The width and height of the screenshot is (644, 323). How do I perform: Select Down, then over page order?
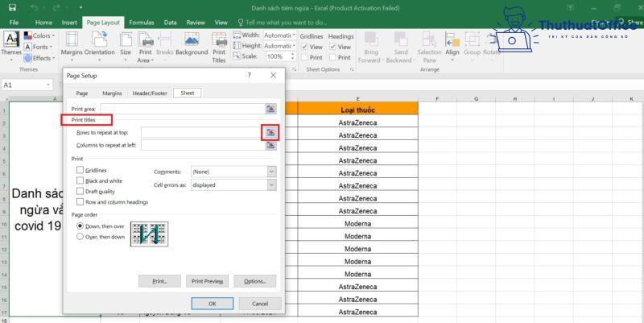(x=80, y=226)
